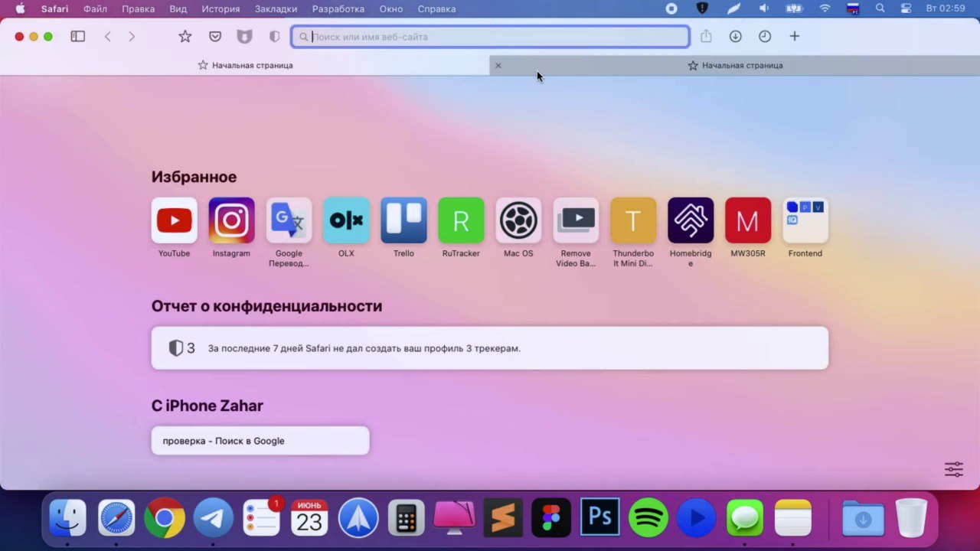
Task: Add a new tab with plus icon
Action: pyautogui.click(x=795, y=36)
